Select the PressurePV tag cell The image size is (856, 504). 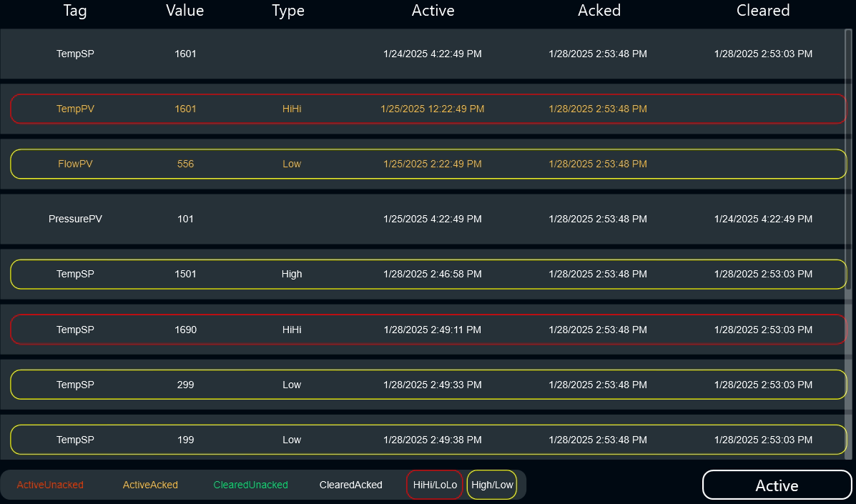pyautogui.click(x=75, y=219)
